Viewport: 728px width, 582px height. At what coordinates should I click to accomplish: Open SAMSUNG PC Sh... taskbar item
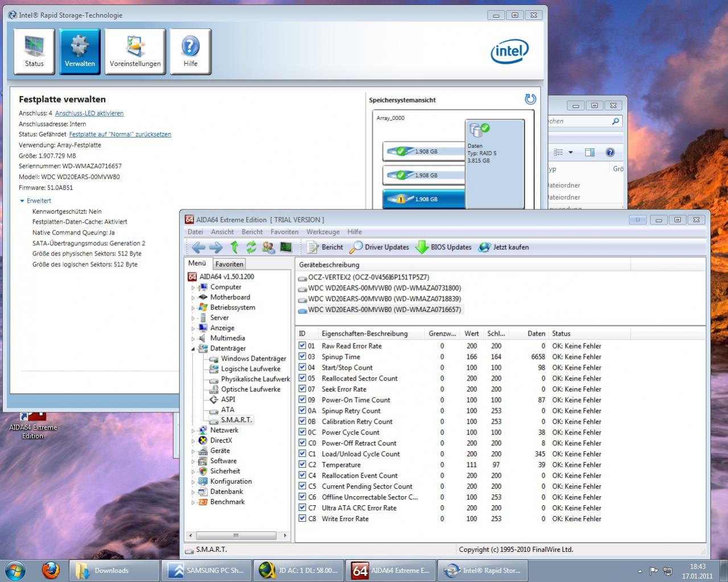[x=207, y=570]
